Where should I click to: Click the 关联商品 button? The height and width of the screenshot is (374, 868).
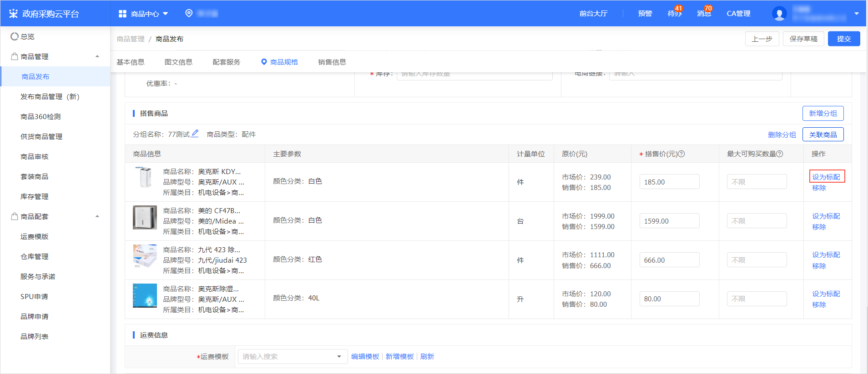823,135
